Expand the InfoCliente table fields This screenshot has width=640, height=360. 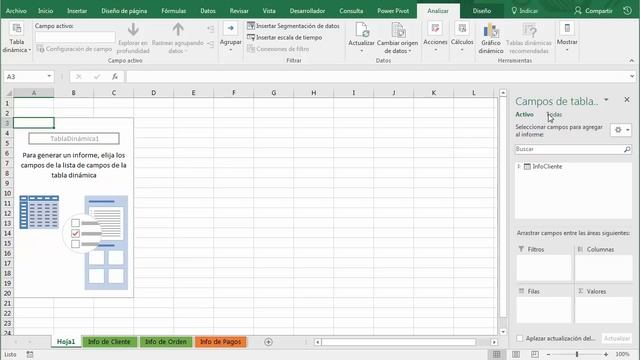tap(519, 166)
